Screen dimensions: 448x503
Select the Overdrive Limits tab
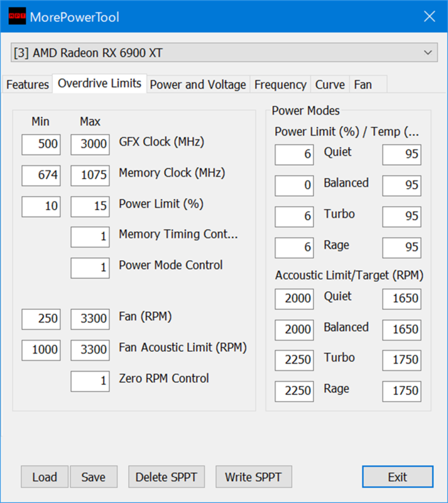(x=99, y=84)
